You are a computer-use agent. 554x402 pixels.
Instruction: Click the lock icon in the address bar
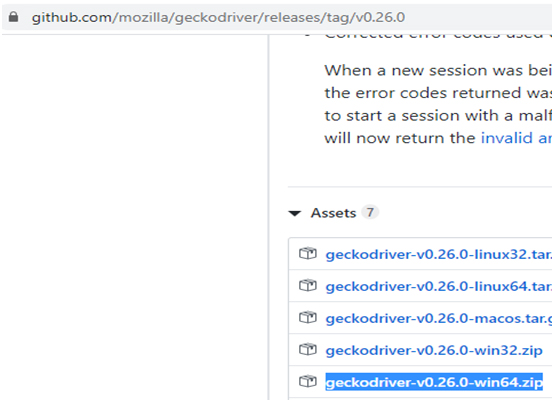[x=13, y=17]
